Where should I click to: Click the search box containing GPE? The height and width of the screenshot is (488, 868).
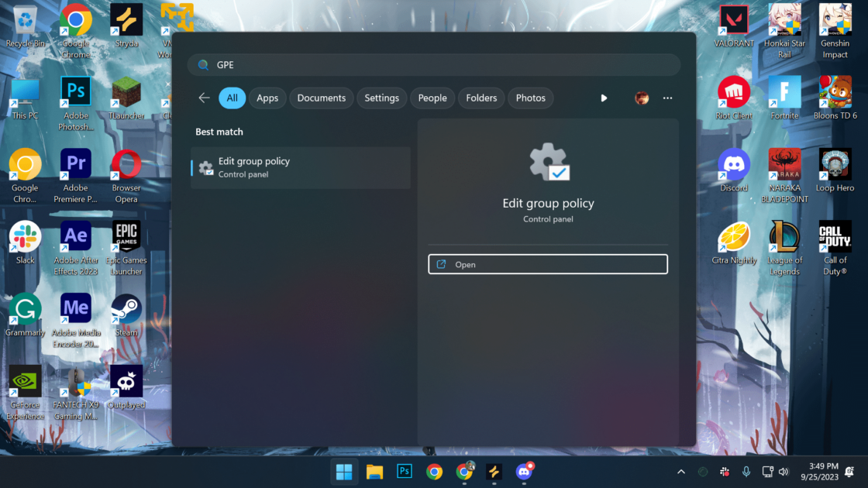(434, 65)
